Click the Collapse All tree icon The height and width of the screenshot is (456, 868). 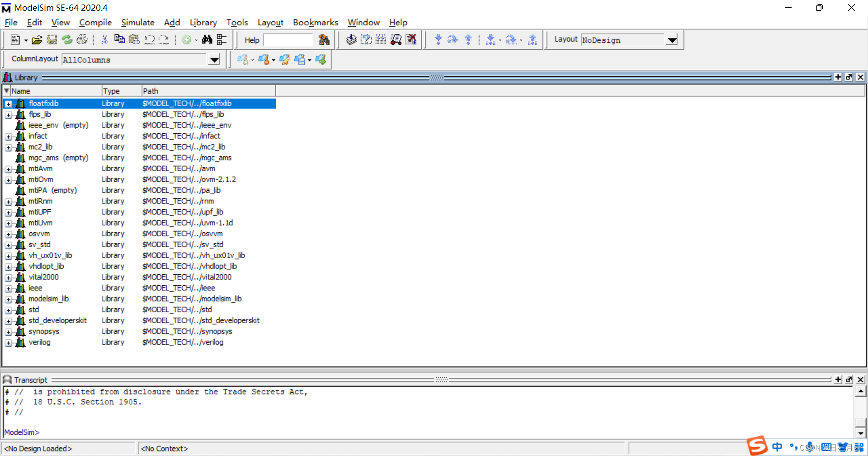222,40
